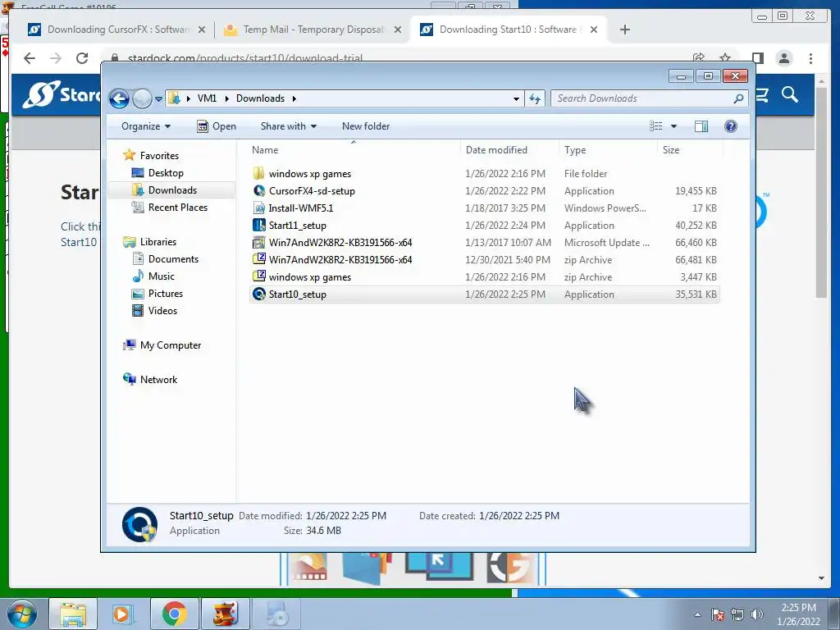
Task: Close the Downloading Start10 tab
Action: tap(594, 30)
